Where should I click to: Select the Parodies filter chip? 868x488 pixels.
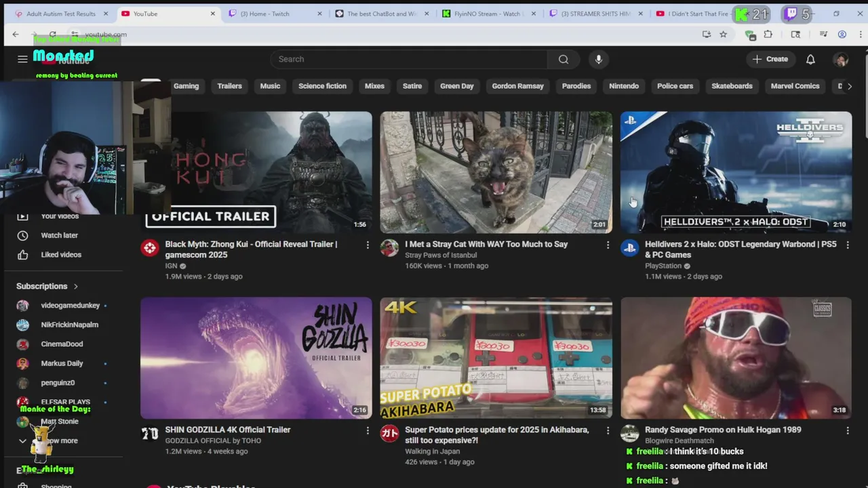click(x=576, y=86)
